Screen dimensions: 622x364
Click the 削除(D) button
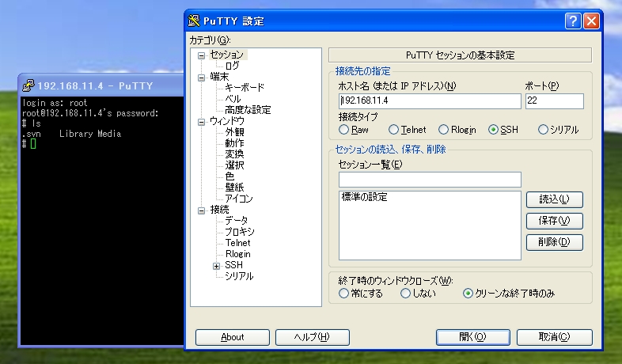tap(554, 242)
